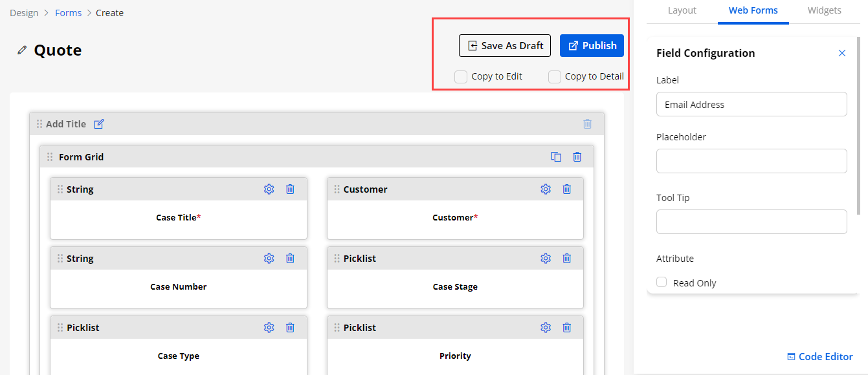Enable the Copy to Edit checkbox

461,77
